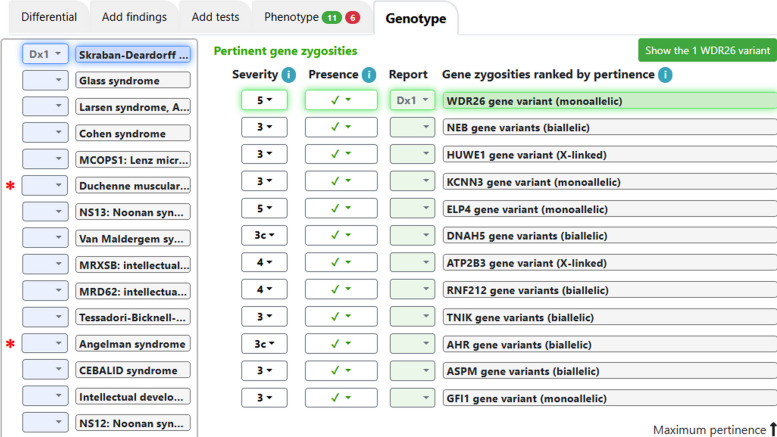Toggle presence checkmark for HUWE1 gene variant
The image size is (777, 437).
tap(341, 154)
